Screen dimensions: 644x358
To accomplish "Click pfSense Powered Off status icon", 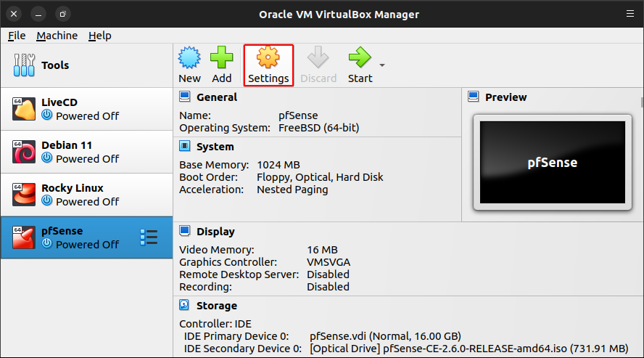I will [x=47, y=243].
